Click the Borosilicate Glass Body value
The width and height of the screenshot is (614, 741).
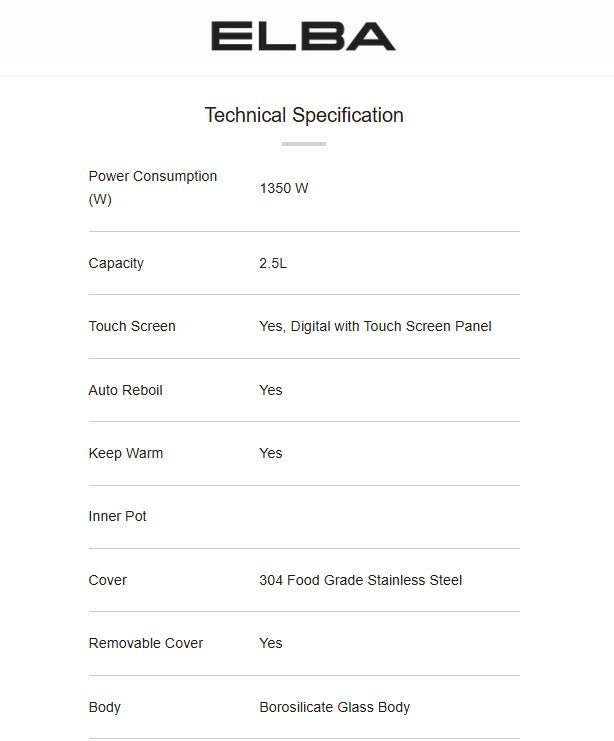tap(334, 707)
